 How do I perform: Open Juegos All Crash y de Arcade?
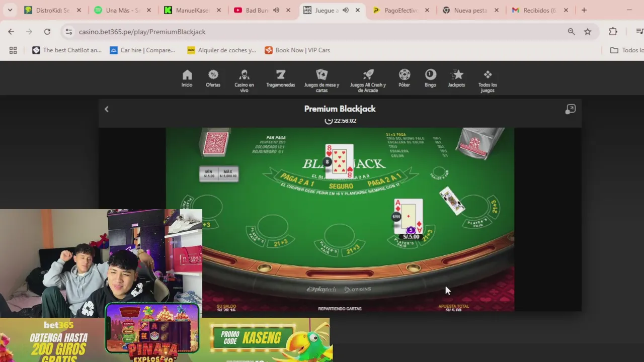368,81
